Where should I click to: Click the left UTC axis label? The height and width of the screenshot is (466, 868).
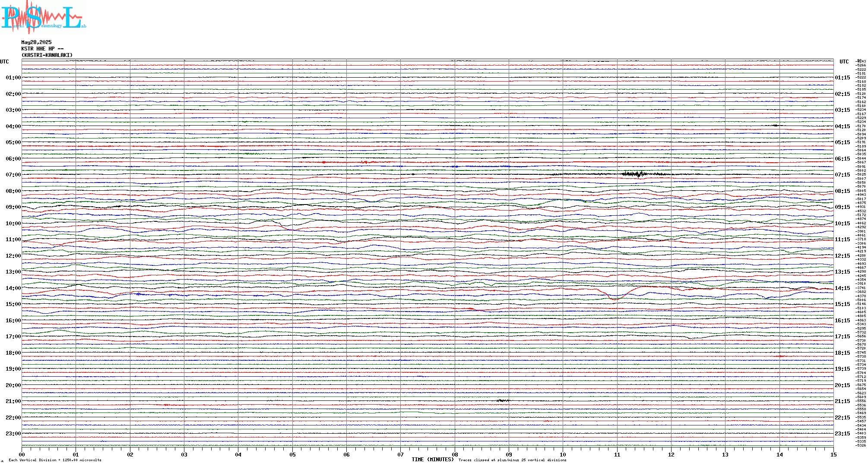(4, 62)
